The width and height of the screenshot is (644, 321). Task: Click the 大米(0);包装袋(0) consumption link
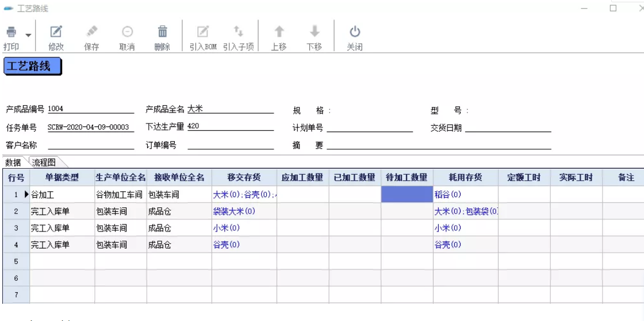pos(466,211)
